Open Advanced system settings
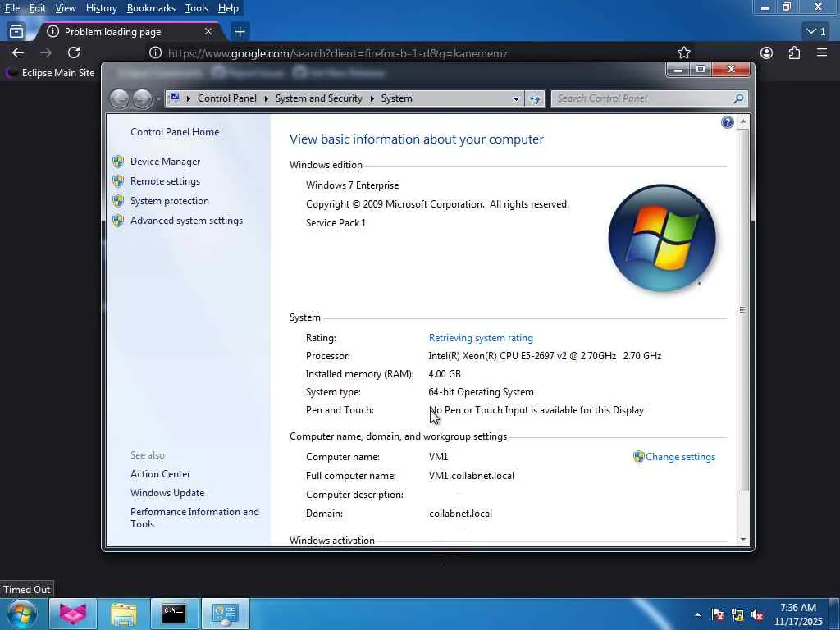Viewport: 840px width, 630px height. 186,221
